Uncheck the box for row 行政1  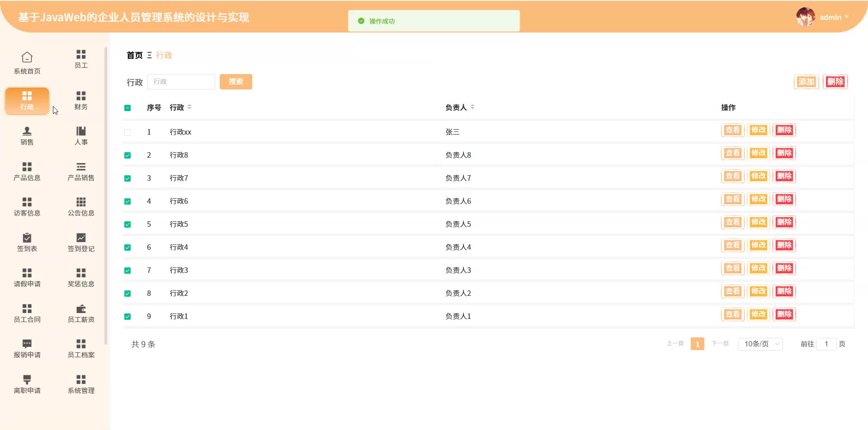127,317
